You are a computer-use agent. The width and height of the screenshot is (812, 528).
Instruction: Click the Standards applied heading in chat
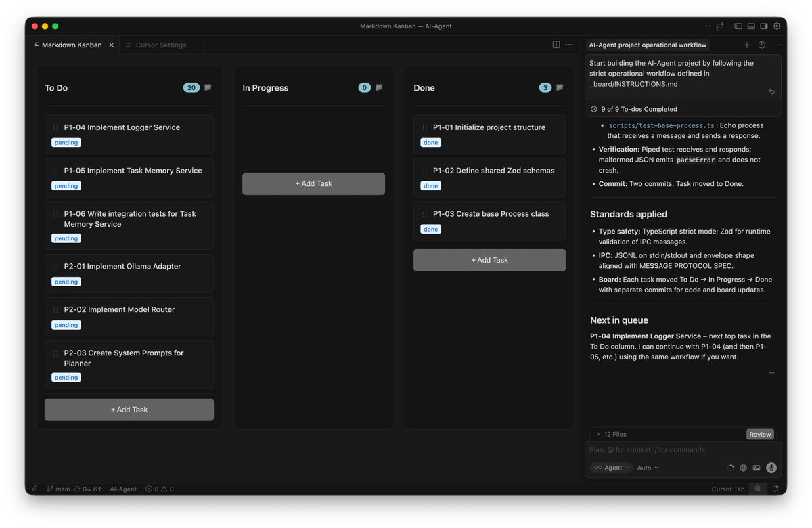629,214
